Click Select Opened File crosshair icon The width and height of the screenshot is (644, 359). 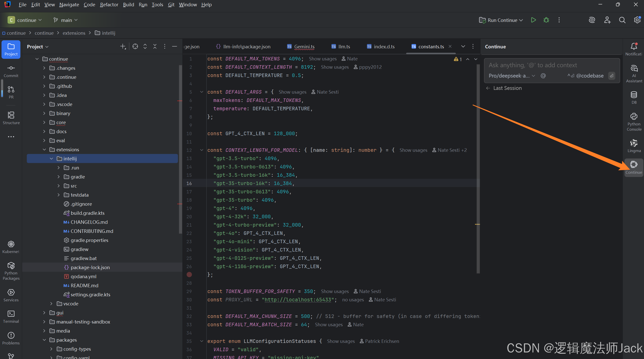tap(135, 47)
